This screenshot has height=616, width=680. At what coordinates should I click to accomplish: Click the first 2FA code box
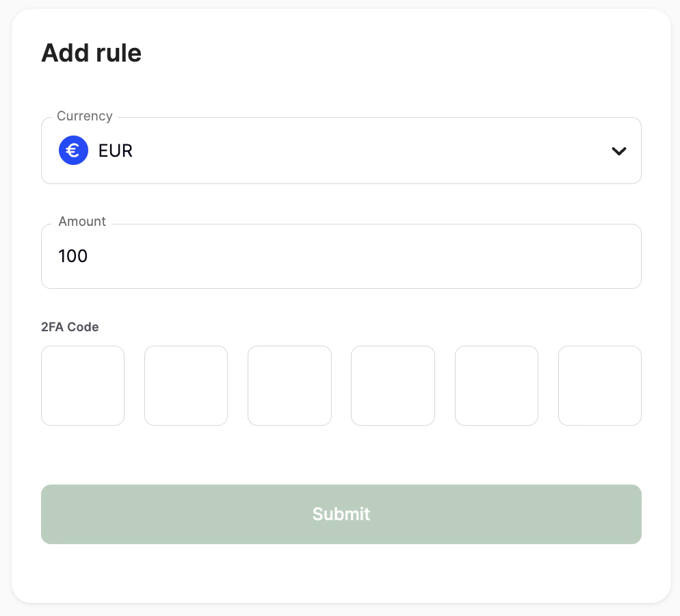[83, 385]
